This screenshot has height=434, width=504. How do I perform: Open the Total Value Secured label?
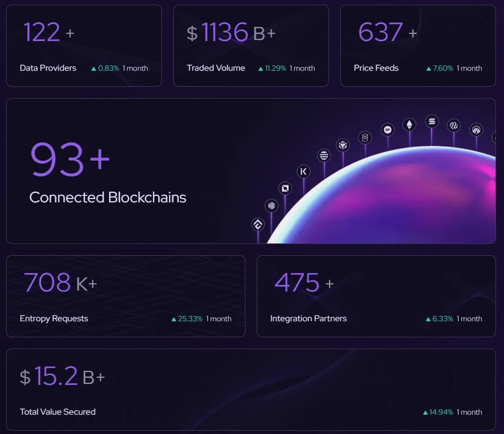tap(58, 412)
